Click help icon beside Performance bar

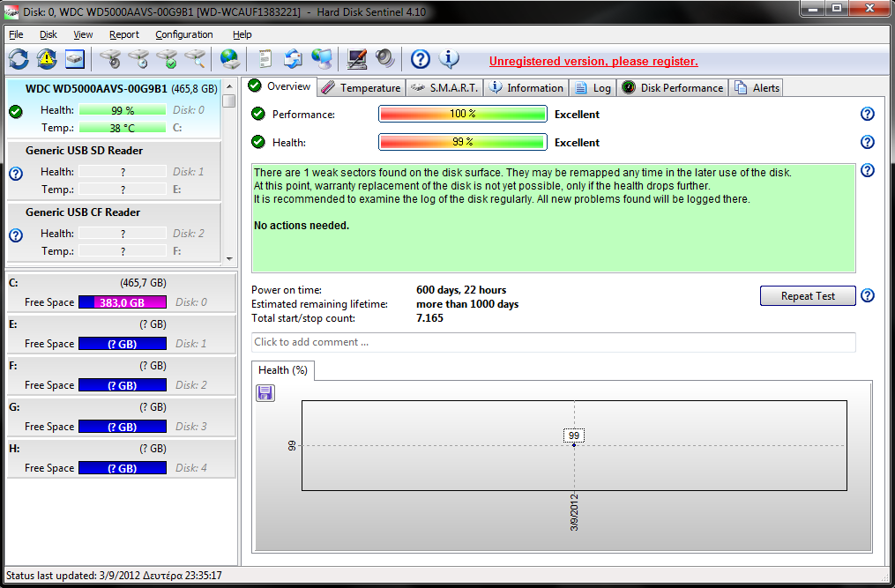(867, 115)
